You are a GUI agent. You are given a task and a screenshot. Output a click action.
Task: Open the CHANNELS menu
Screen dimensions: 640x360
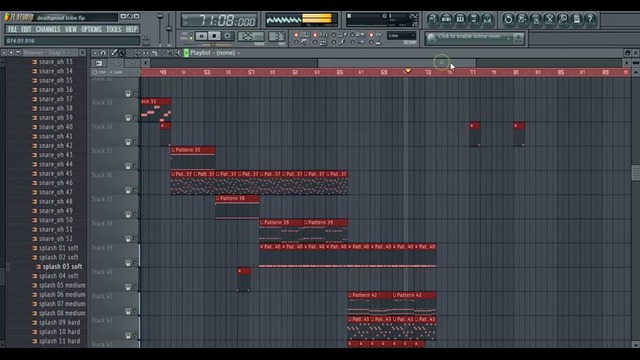pyautogui.click(x=48, y=29)
